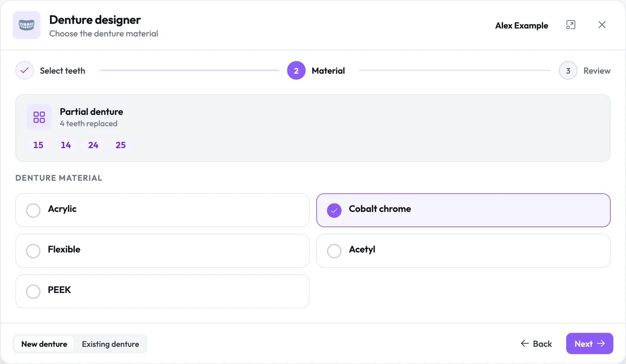Click tooth number 25 chip
Screen dimensions: 626x364
(x=121, y=145)
